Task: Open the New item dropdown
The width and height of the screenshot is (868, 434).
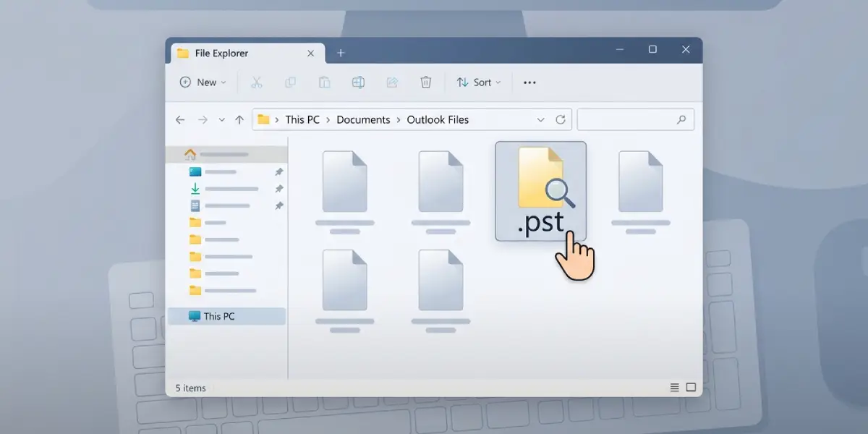Action: pyautogui.click(x=203, y=82)
